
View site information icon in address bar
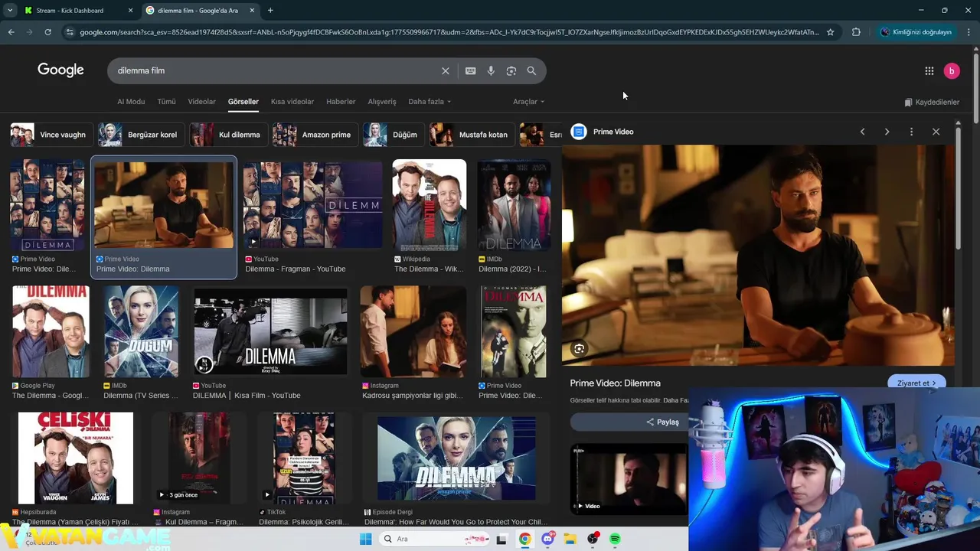[x=70, y=32]
